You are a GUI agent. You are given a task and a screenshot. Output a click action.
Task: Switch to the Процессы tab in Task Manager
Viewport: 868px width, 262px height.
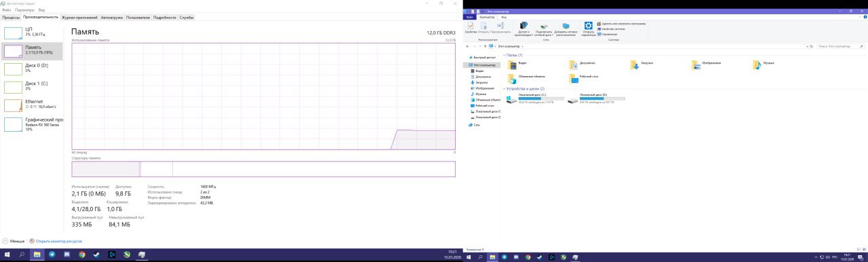pyautogui.click(x=10, y=17)
